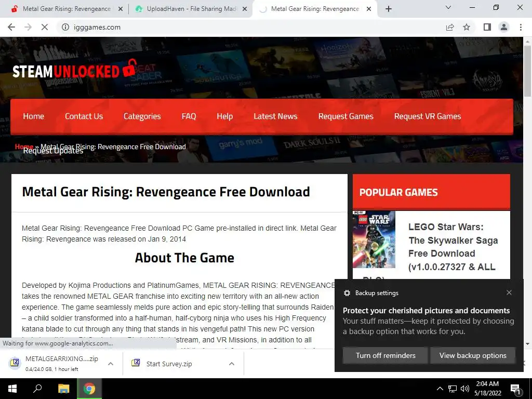Open the Windows Start menu
The height and width of the screenshot is (399, 532).
tap(12, 389)
